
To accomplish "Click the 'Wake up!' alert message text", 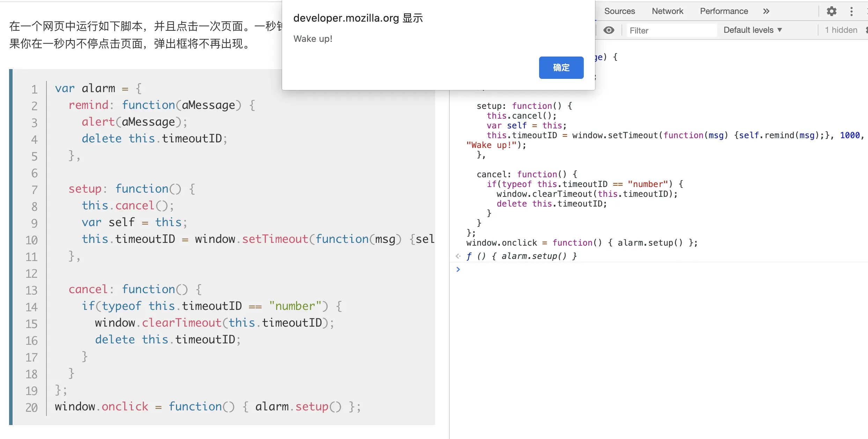I will tap(313, 39).
